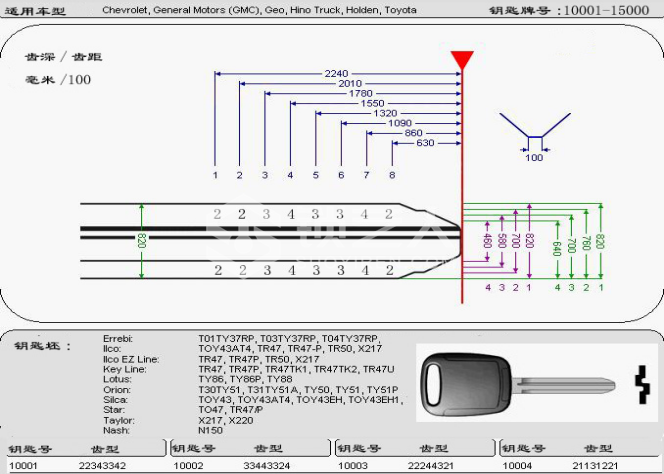Click the 'T30TY51, T31TY51A' Orion blanks line

pyautogui.click(x=298, y=390)
